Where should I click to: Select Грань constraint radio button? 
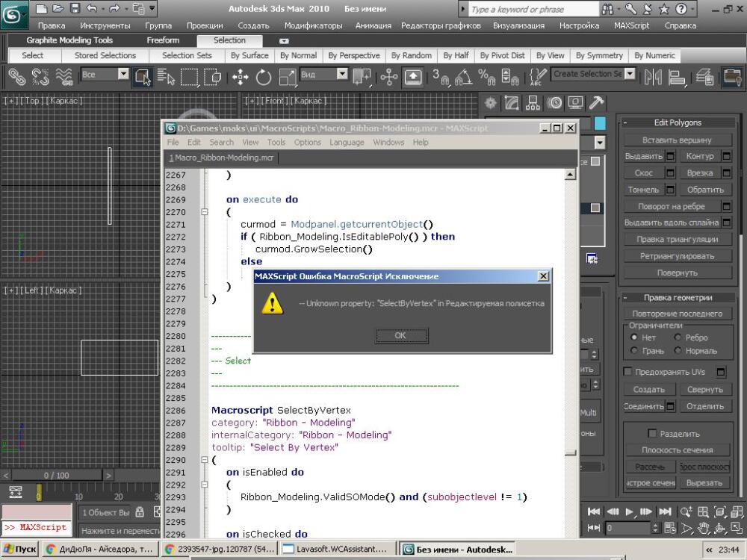[633, 350]
